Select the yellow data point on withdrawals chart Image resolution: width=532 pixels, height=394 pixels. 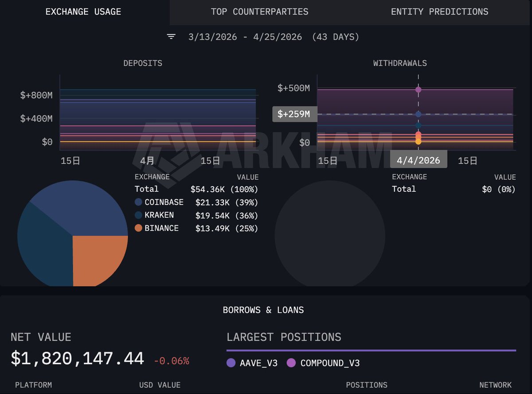pos(418,142)
